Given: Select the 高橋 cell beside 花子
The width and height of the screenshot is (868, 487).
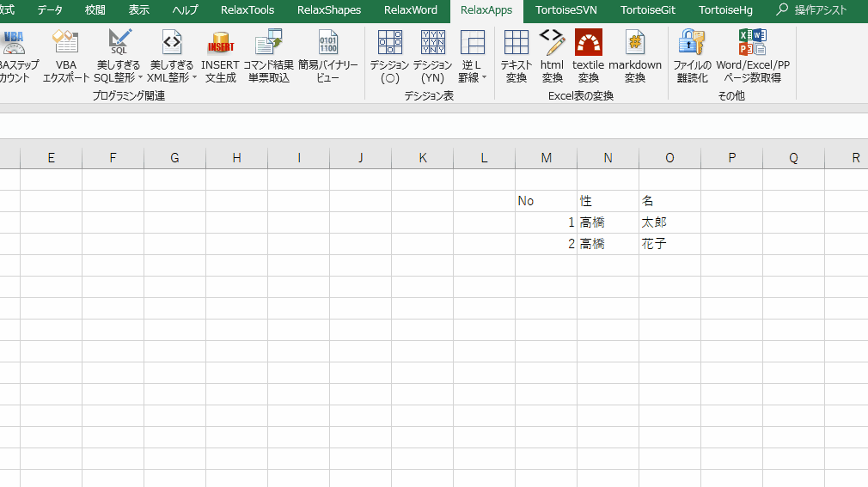Looking at the screenshot, I should coord(608,244).
